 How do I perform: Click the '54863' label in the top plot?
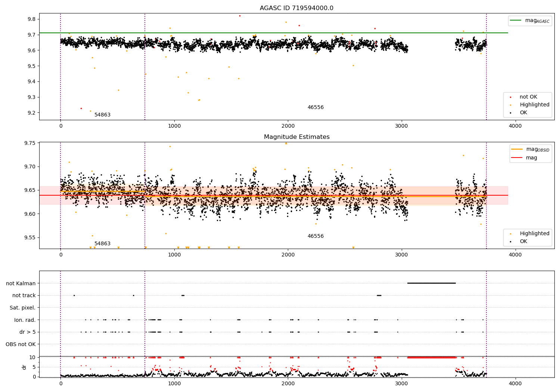click(x=102, y=115)
